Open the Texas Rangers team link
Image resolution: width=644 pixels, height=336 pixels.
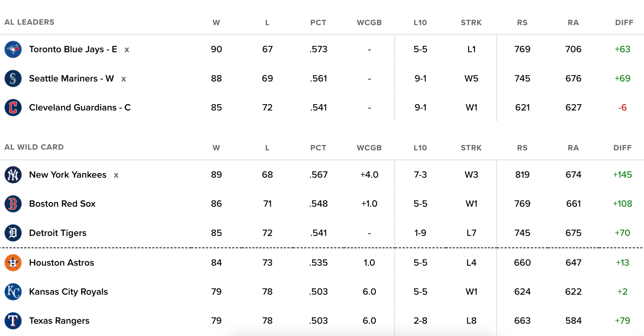click(x=59, y=321)
